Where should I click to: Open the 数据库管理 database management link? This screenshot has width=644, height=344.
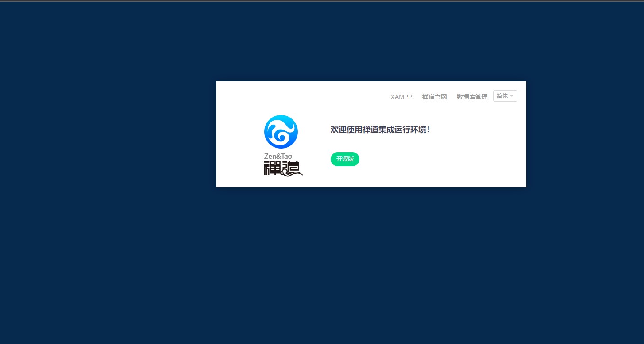pos(472,97)
